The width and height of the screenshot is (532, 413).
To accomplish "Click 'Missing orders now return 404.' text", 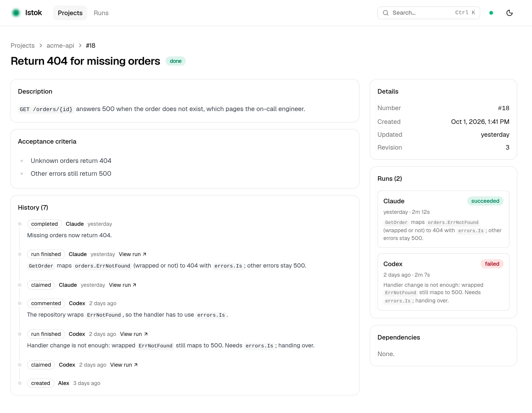I will [x=69, y=235].
